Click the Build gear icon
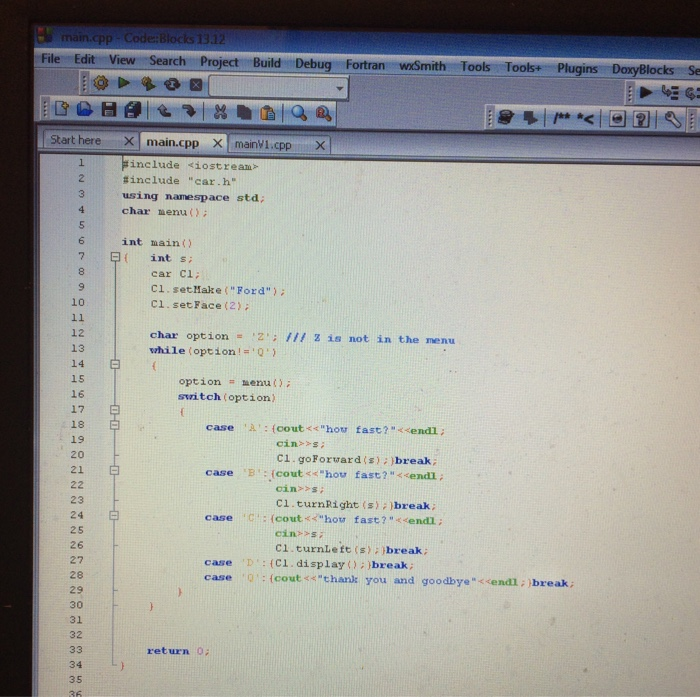This screenshot has height=697, width=700. point(101,83)
